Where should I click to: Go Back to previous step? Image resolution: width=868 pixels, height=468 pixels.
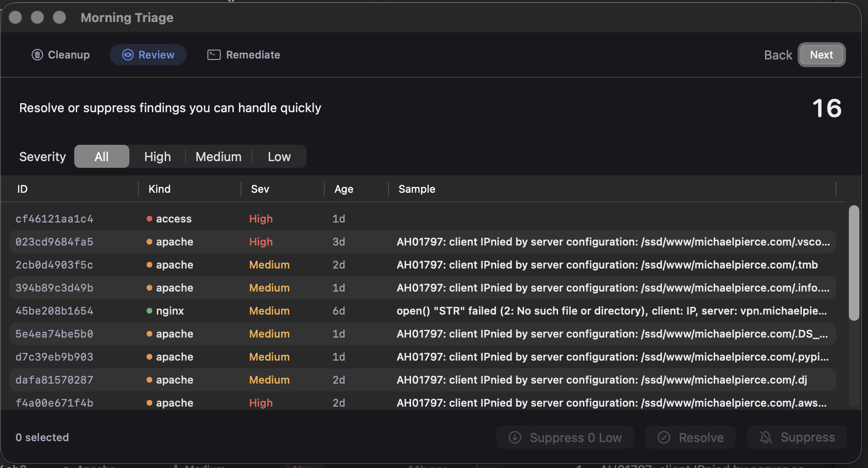click(x=777, y=55)
